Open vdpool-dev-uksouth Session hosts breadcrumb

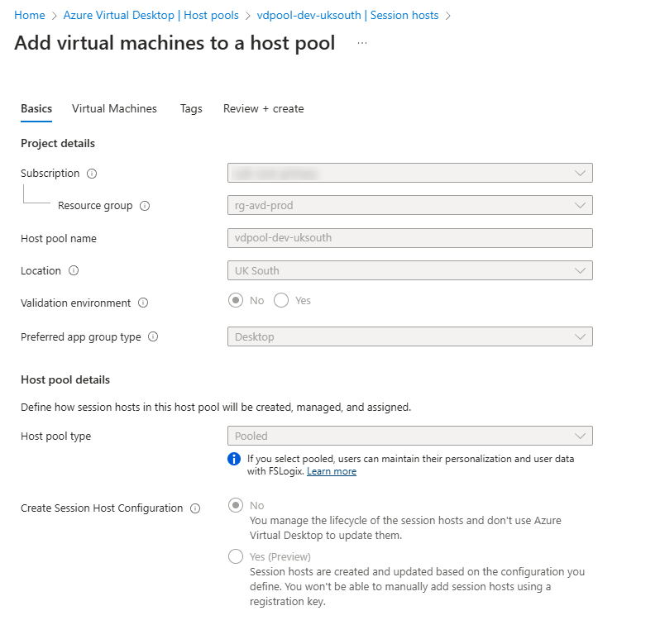click(x=347, y=15)
